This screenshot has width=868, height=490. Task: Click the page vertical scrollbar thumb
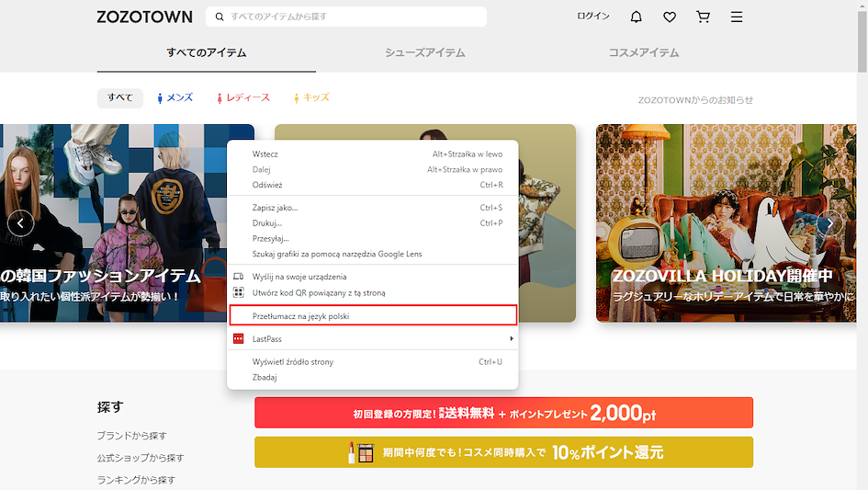point(862,41)
